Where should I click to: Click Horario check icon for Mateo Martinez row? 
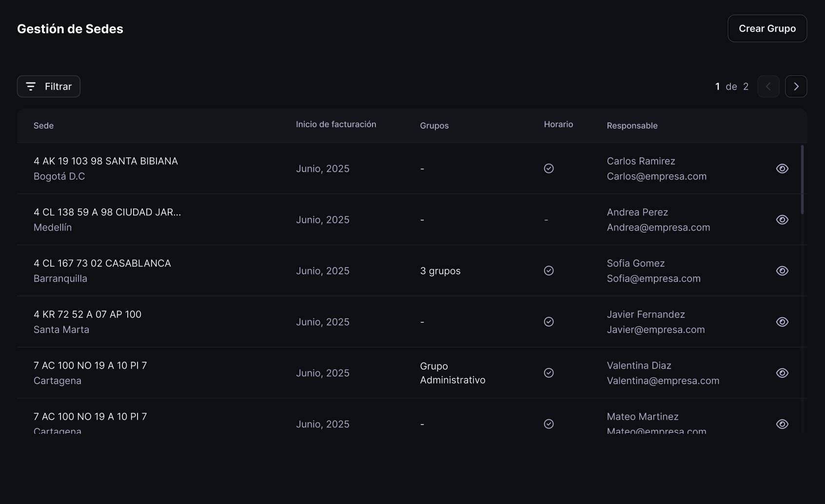(549, 424)
